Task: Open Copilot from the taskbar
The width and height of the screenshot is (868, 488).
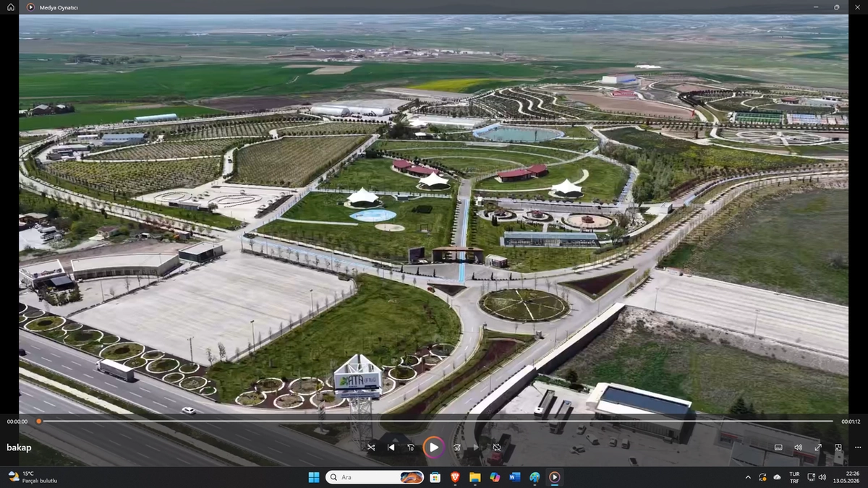Action: 495,477
